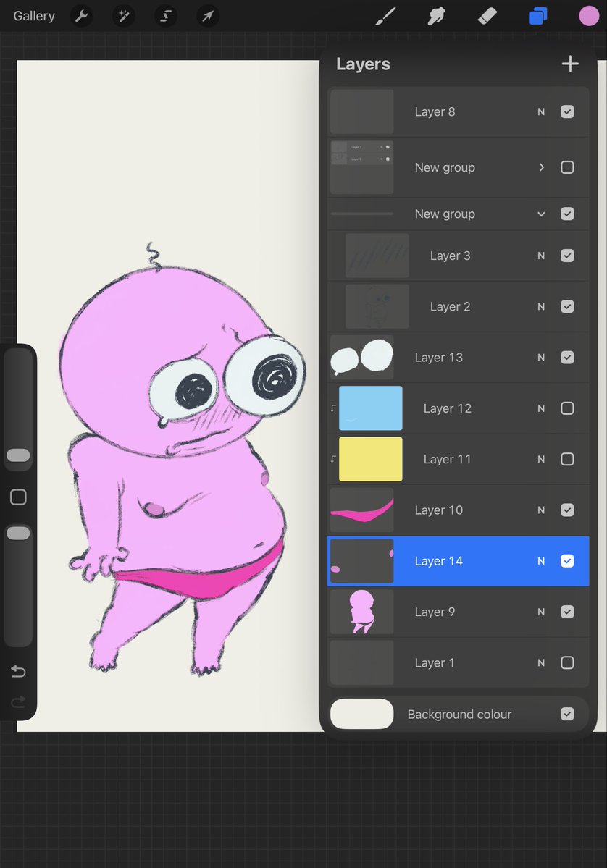The image size is (607, 868).
Task: Tap the square modify button in sidebar
Action: click(x=18, y=497)
